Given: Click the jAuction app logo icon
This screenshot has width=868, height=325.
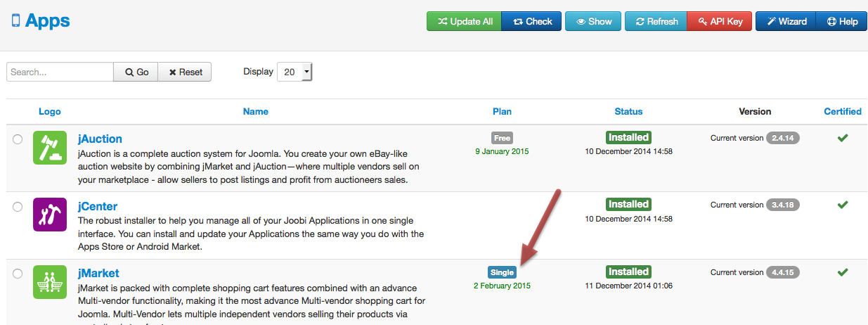Looking at the screenshot, I should (x=50, y=148).
